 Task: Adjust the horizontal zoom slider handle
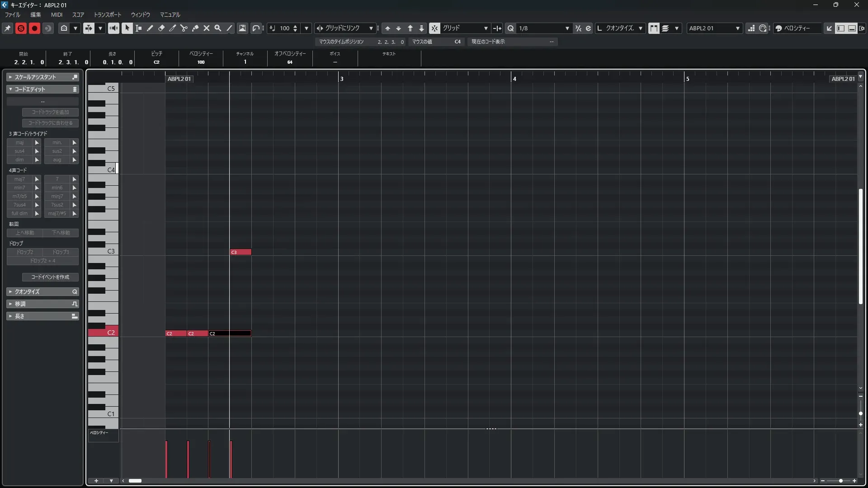coord(840,481)
